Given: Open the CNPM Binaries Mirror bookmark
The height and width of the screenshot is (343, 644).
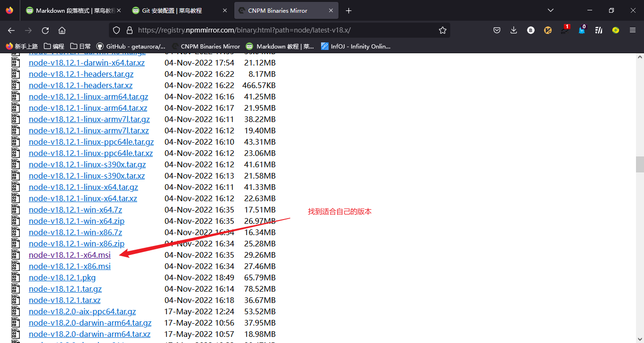Looking at the screenshot, I should click(206, 46).
